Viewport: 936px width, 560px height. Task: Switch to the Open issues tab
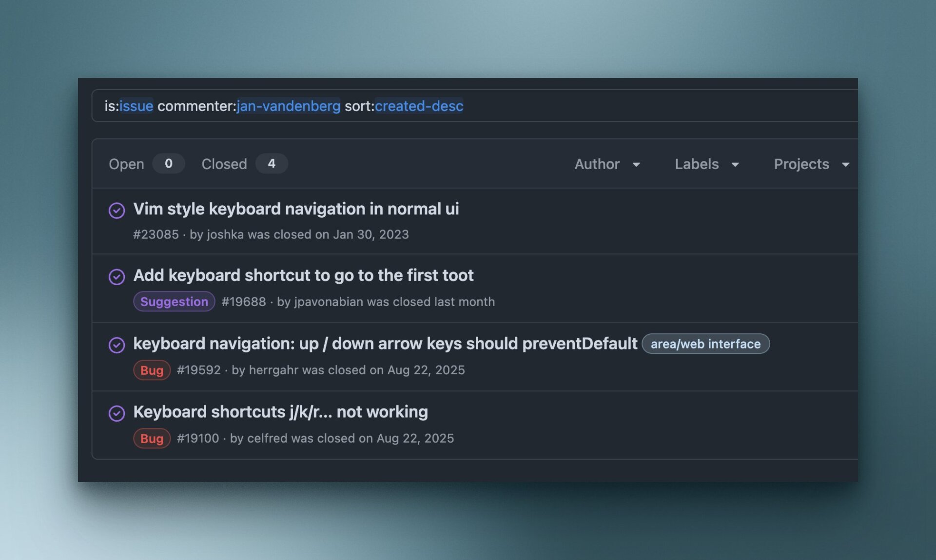[x=126, y=164]
